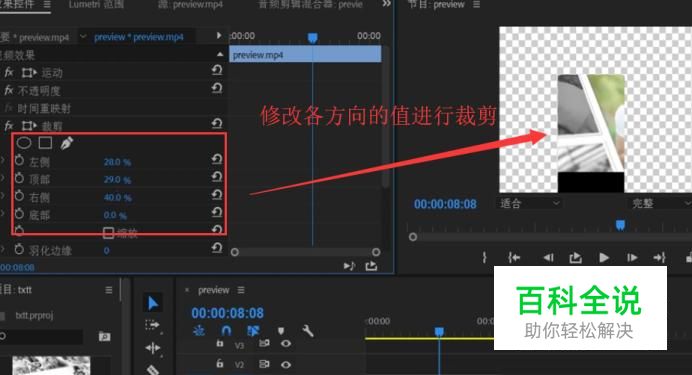The height and width of the screenshot is (375, 692).
Task: Edit the 左侧 value 28.0 %
Action: [117, 162]
